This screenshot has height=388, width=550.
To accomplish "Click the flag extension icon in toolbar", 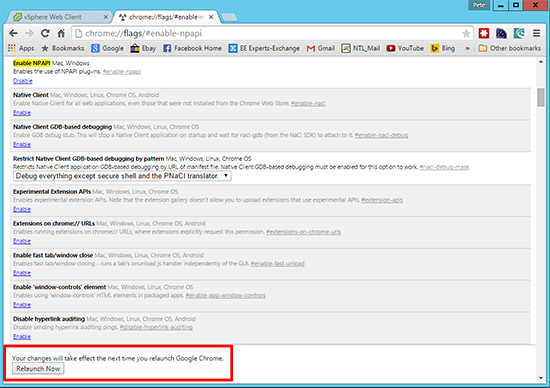I will [x=501, y=33].
